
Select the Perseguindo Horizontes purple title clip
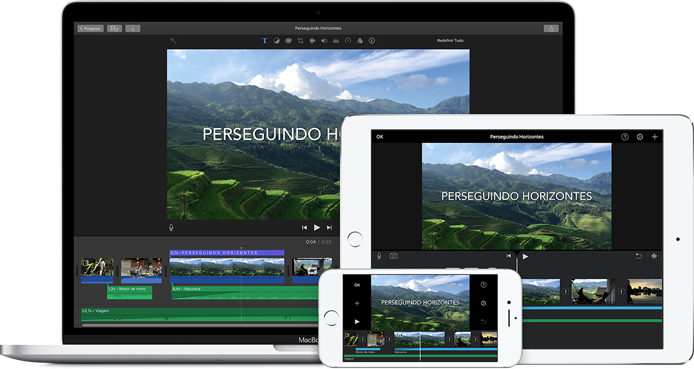coord(227,253)
